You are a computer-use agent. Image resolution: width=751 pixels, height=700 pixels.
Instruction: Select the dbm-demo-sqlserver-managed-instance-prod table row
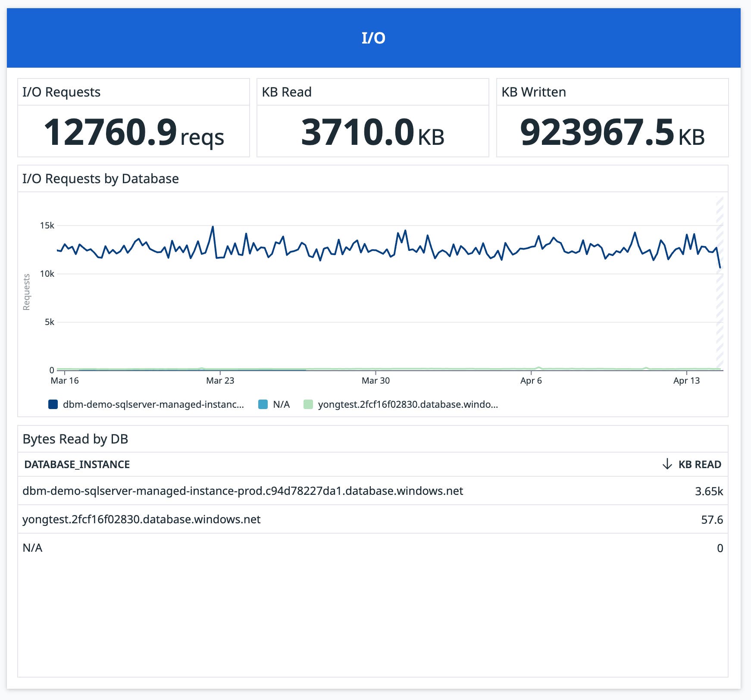click(x=243, y=491)
